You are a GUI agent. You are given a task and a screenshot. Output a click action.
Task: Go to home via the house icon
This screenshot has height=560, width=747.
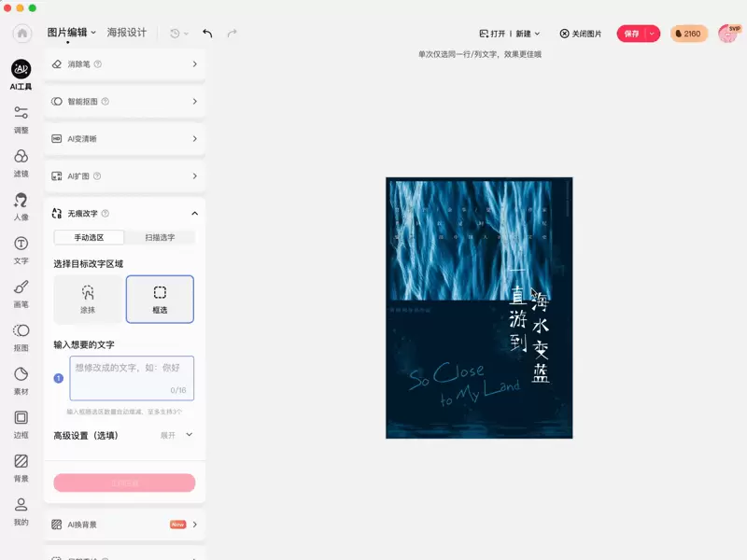point(22,33)
